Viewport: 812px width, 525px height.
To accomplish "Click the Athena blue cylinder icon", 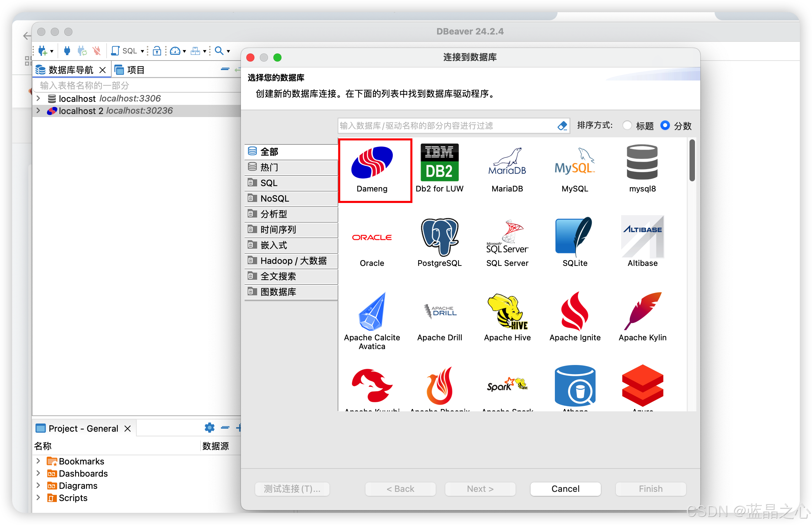I will 574,385.
